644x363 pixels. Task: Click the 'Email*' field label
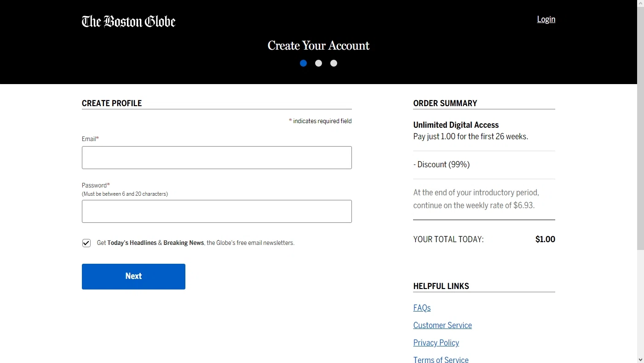pyautogui.click(x=90, y=139)
